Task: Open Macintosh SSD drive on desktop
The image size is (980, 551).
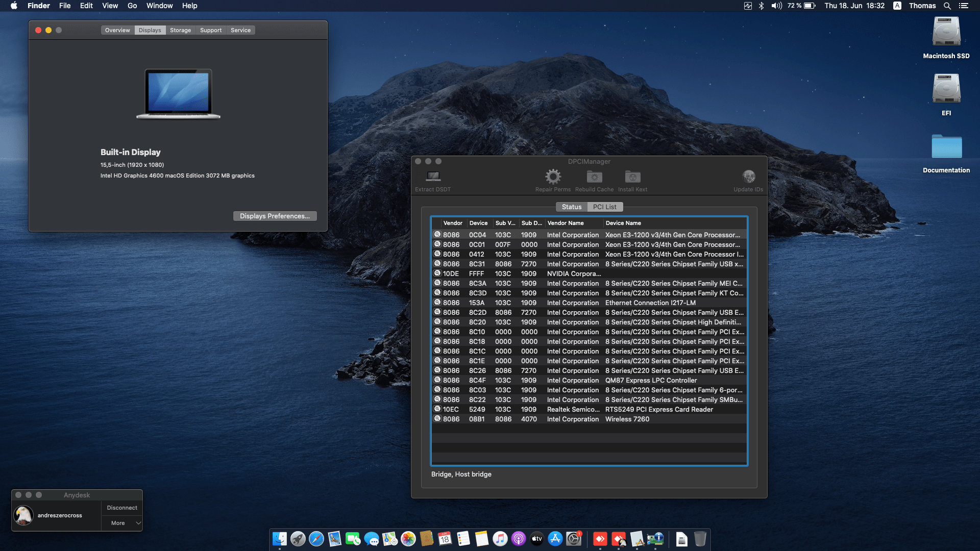Action: click(x=946, y=38)
